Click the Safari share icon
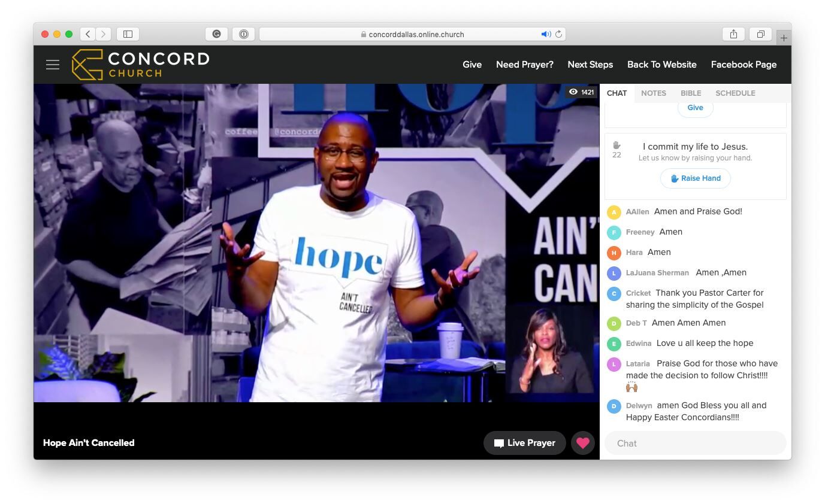 733,34
